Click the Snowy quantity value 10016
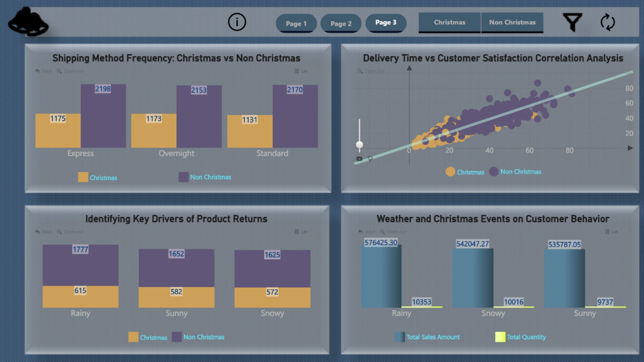This screenshot has width=644, height=362. pyautogui.click(x=514, y=302)
